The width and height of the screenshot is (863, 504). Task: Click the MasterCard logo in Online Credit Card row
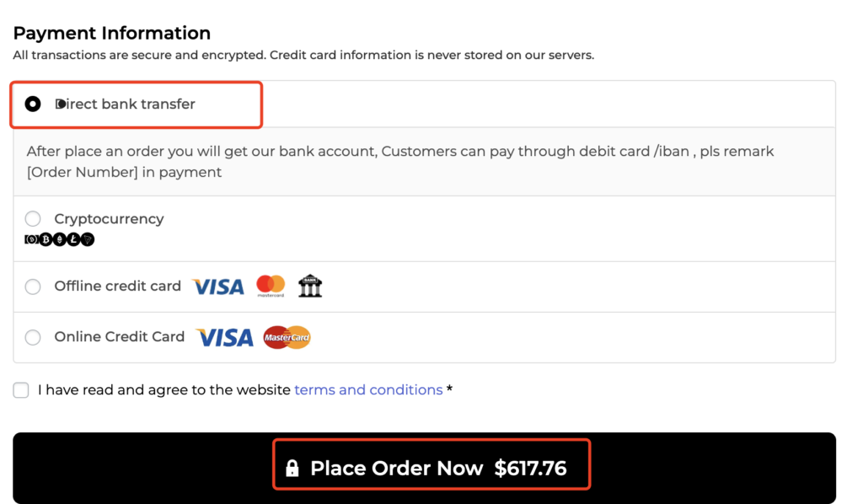coord(287,337)
